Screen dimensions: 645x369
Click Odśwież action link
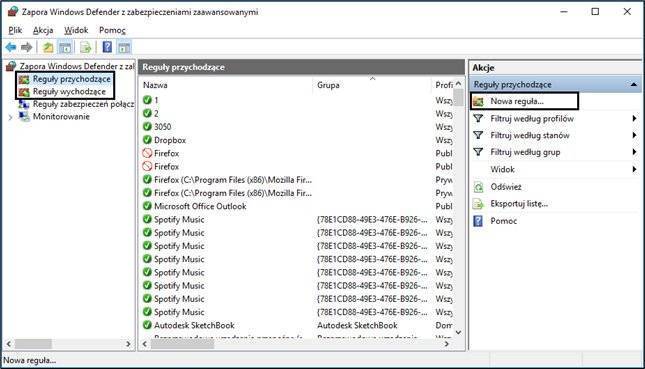click(506, 187)
